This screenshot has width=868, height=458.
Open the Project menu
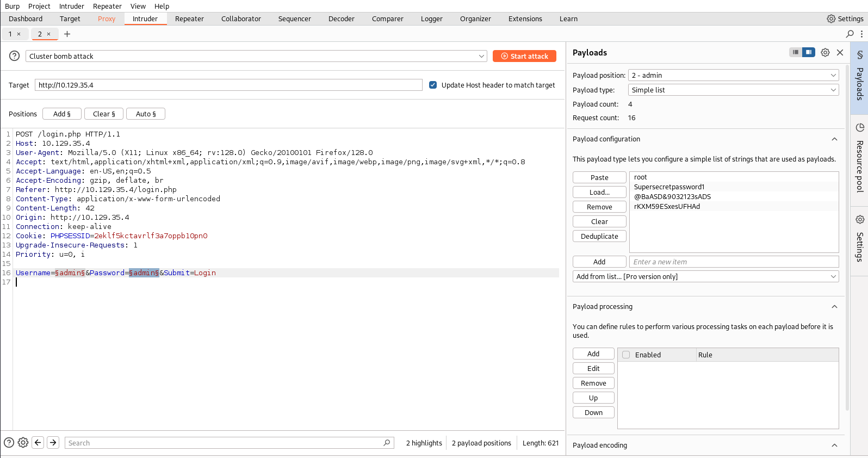[x=39, y=6]
